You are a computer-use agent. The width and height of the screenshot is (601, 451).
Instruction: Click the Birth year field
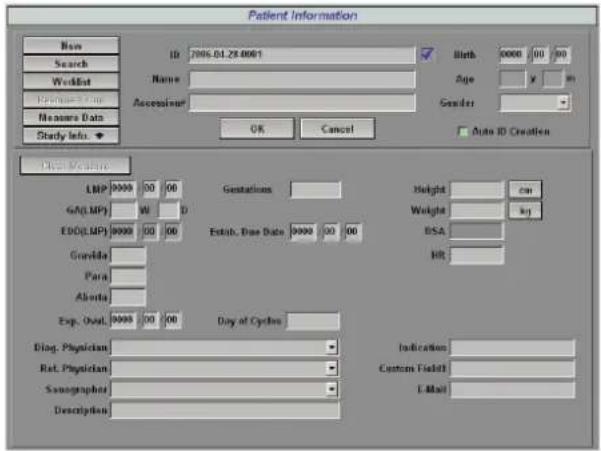tap(512, 54)
